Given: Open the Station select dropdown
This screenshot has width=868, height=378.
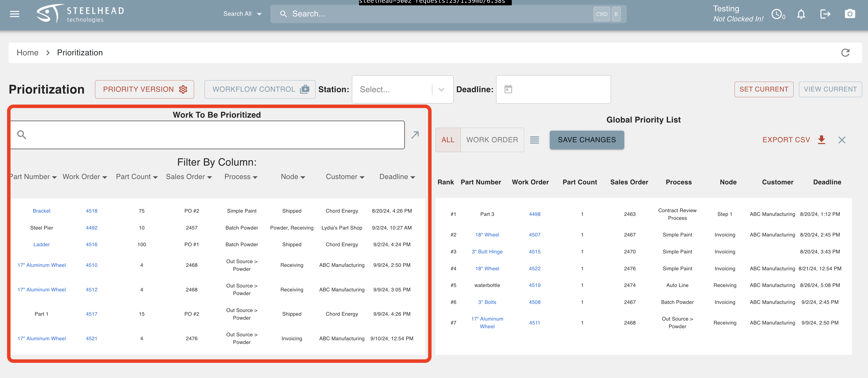Looking at the screenshot, I should pyautogui.click(x=403, y=89).
